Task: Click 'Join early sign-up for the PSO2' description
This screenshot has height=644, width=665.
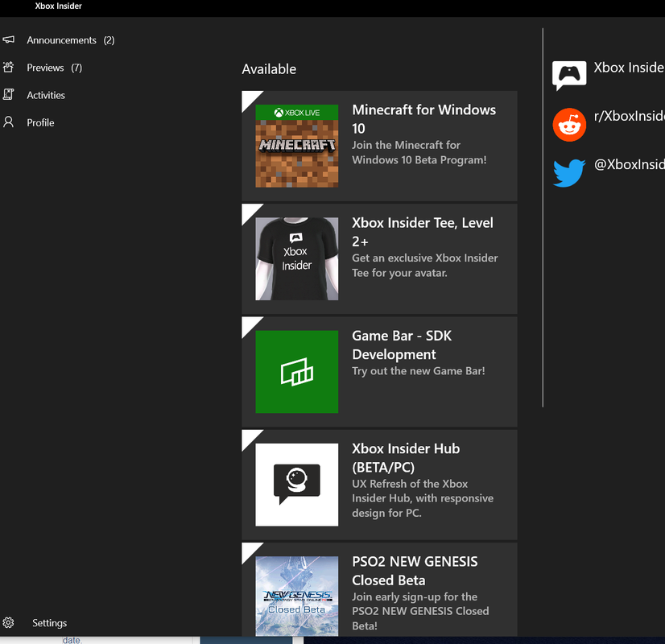Action: click(x=420, y=611)
